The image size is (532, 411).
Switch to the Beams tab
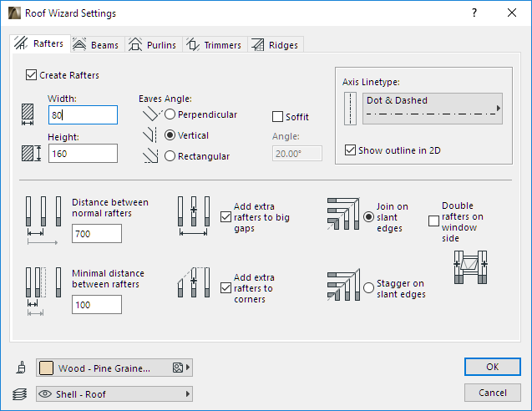tap(96, 44)
